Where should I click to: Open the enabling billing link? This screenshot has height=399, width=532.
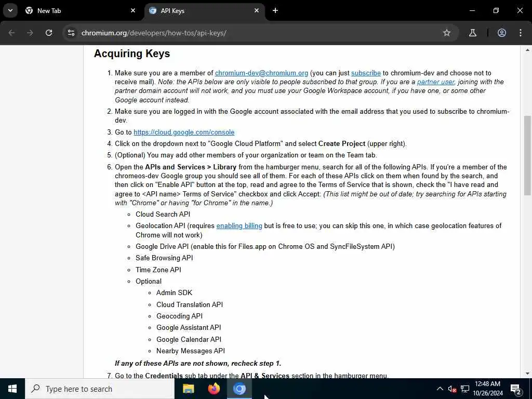coord(239,226)
